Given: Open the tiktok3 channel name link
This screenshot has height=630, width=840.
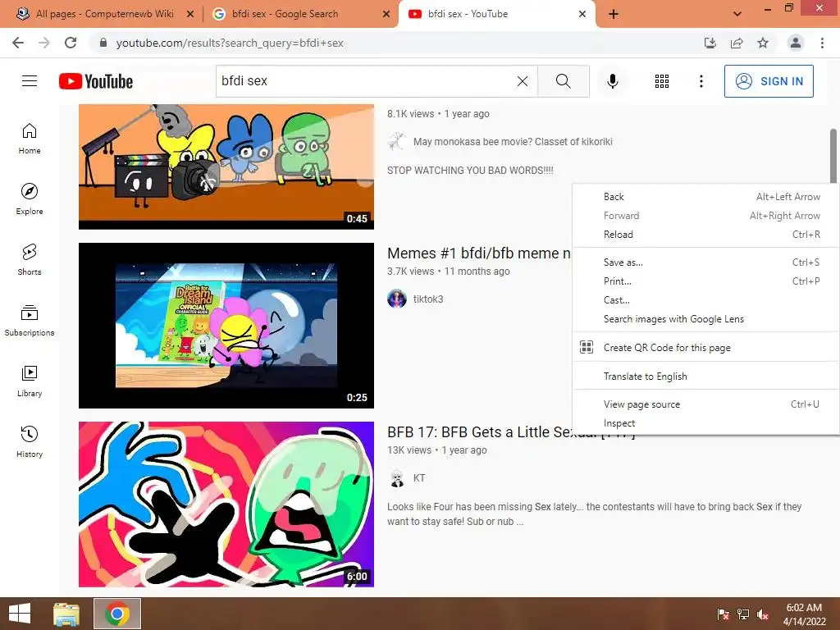Looking at the screenshot, I should pos(428,299).
